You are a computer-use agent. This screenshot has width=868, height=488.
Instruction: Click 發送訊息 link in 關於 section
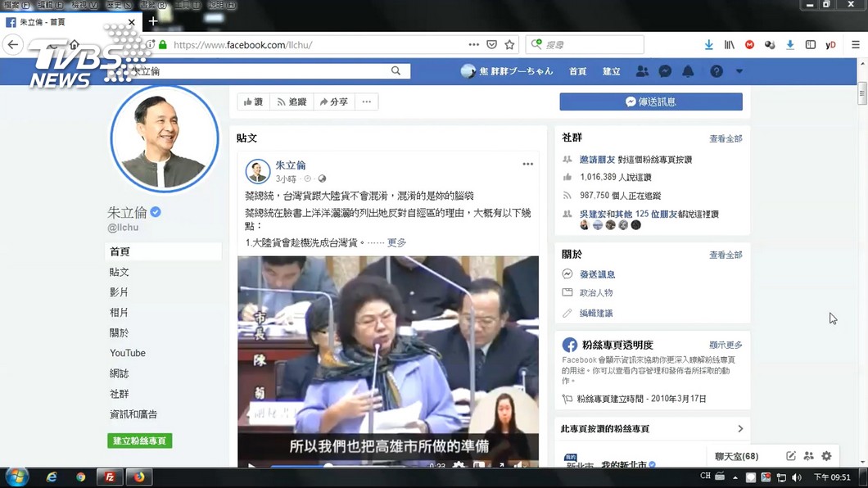coord(597,274)
